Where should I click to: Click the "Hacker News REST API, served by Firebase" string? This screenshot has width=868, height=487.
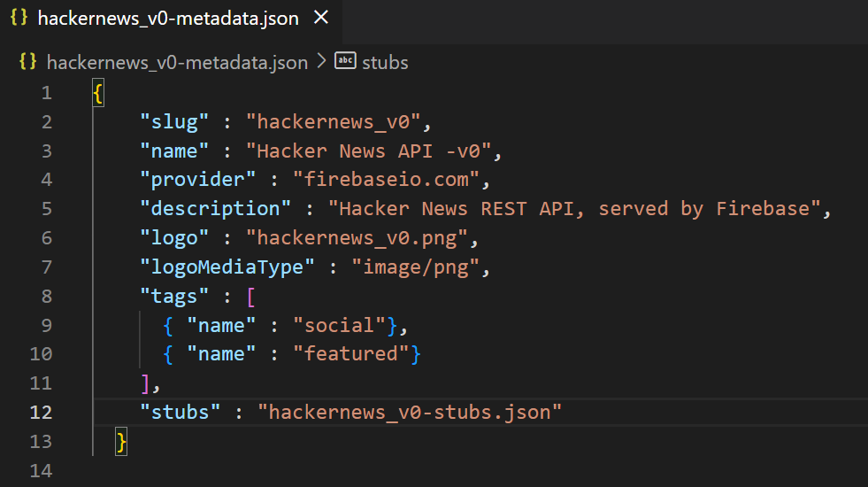pos(574,209)
